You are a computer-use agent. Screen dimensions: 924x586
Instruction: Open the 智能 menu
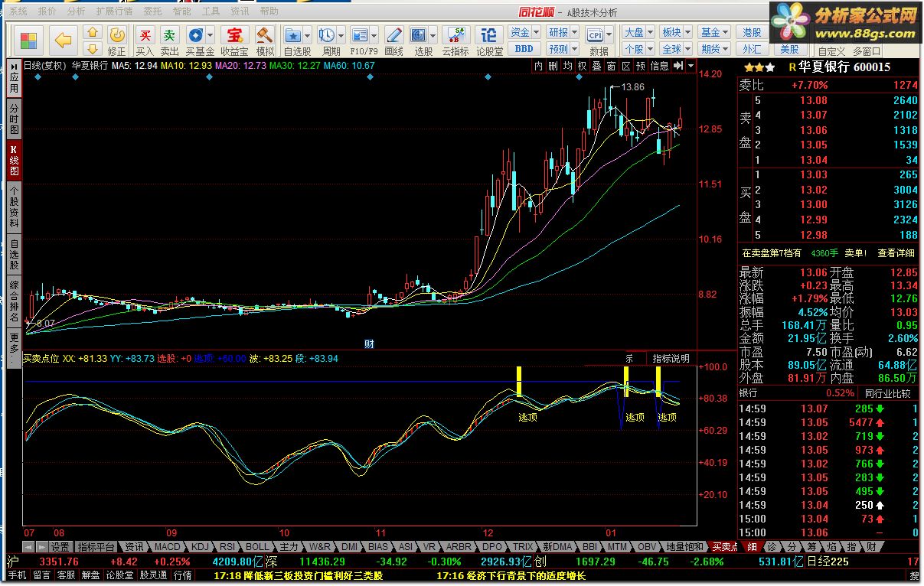tap(181, 11)
